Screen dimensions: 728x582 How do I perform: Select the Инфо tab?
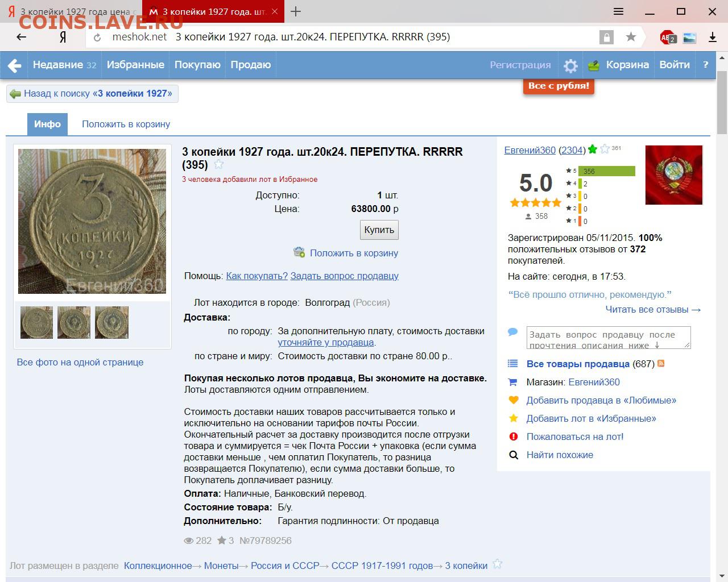pyautogui.click(x=47, y=124)
